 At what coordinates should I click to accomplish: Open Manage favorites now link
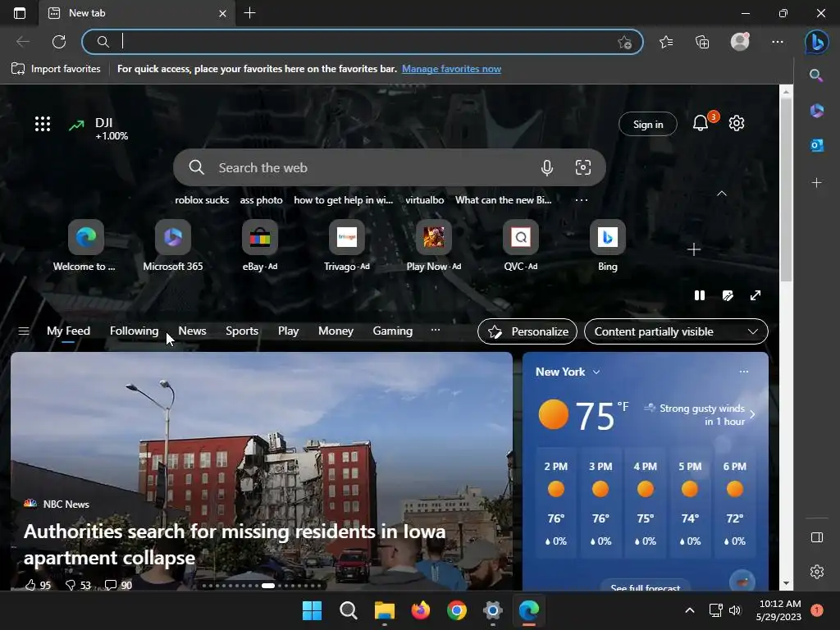click(452, 69)
